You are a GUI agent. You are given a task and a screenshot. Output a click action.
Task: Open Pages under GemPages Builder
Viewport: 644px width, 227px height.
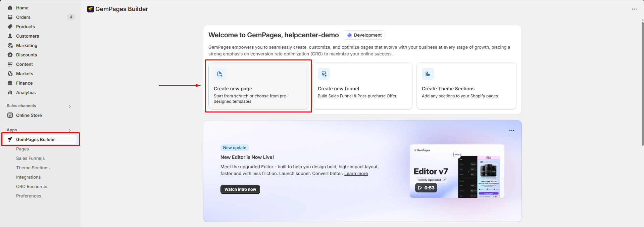coord(22,149)
